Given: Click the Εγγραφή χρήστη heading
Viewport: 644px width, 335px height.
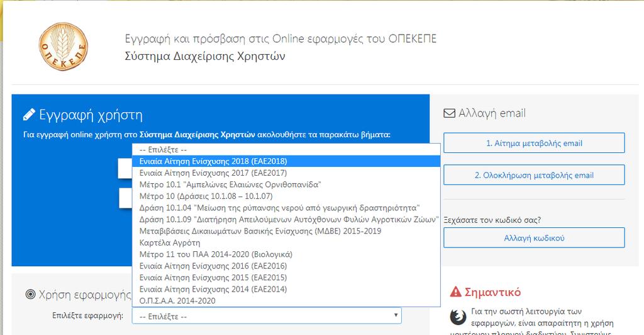Looking at the screenshot, I should [91, 115].
